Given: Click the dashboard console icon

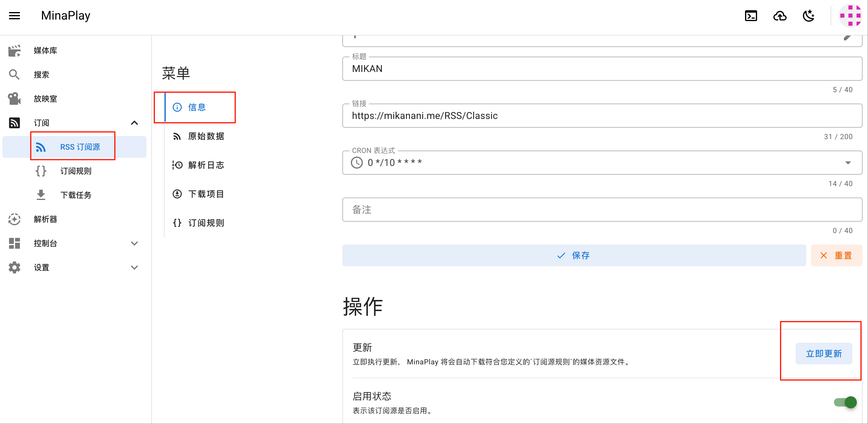Looking at the screenshot, I should (14, 243).
